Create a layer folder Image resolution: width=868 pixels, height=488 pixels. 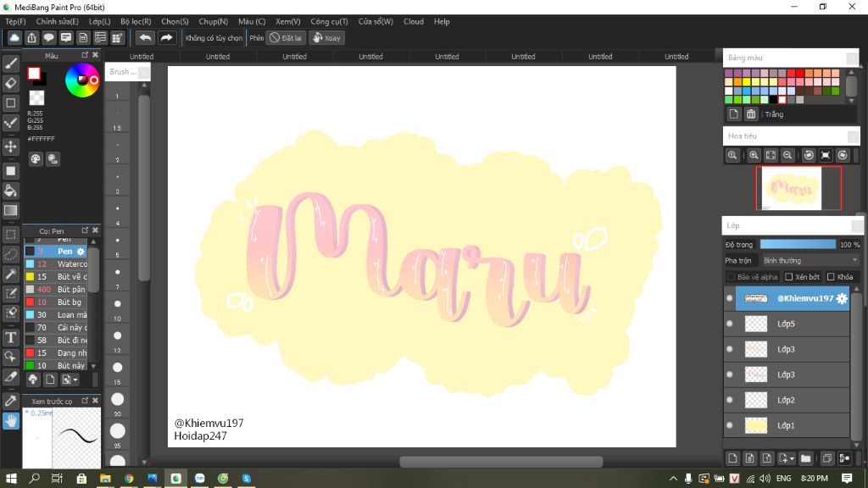coord(806,458)
